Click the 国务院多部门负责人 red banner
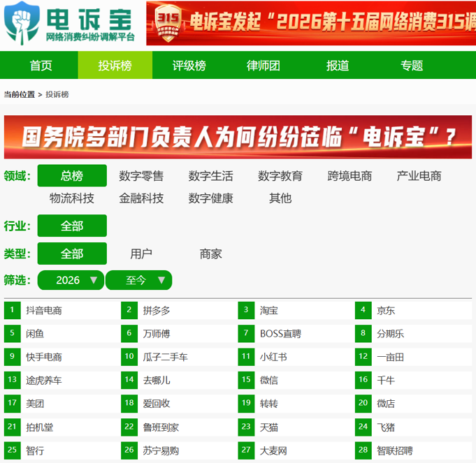This screenshot has height=463, width=476. 238,137
